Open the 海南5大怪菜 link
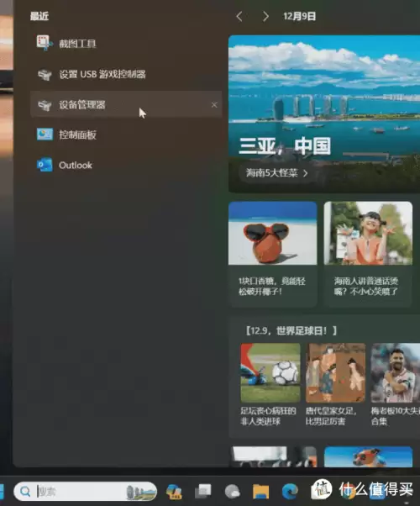Screen dimensions: 420x506 276,173
